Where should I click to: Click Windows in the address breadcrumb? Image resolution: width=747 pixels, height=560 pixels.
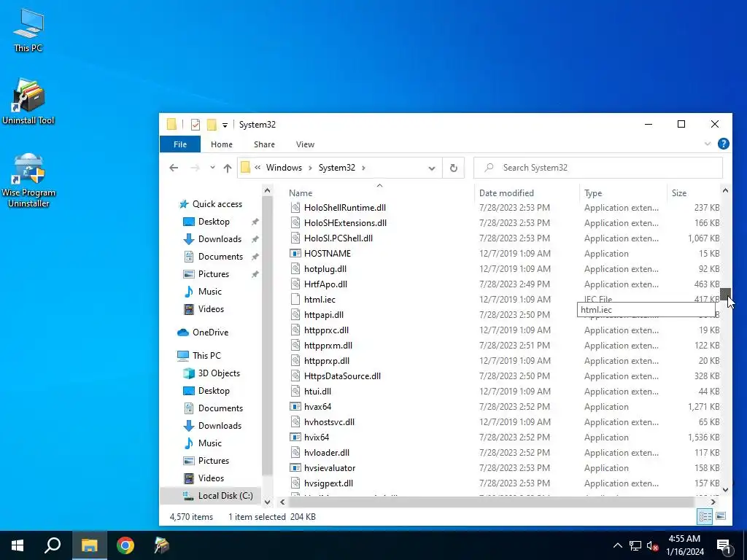[x=284, y=168]
